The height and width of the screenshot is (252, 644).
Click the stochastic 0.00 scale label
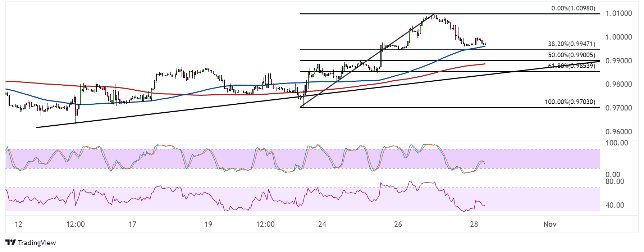(613, 175)
